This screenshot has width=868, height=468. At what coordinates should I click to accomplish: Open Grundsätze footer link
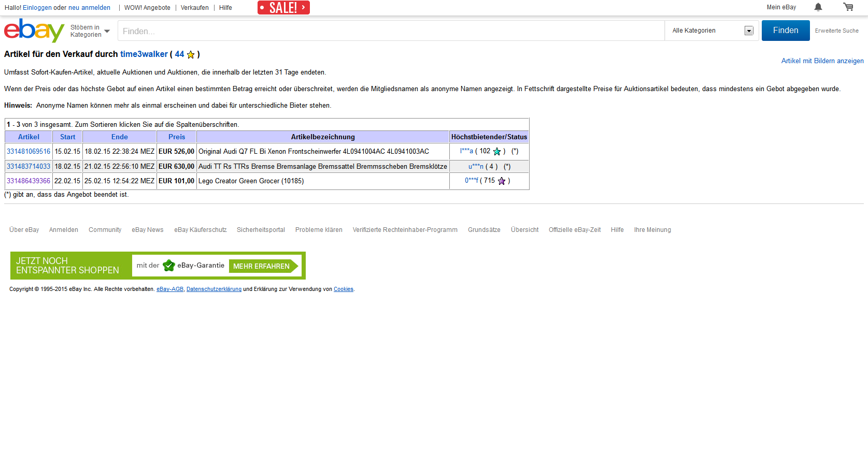click(484, 230)
